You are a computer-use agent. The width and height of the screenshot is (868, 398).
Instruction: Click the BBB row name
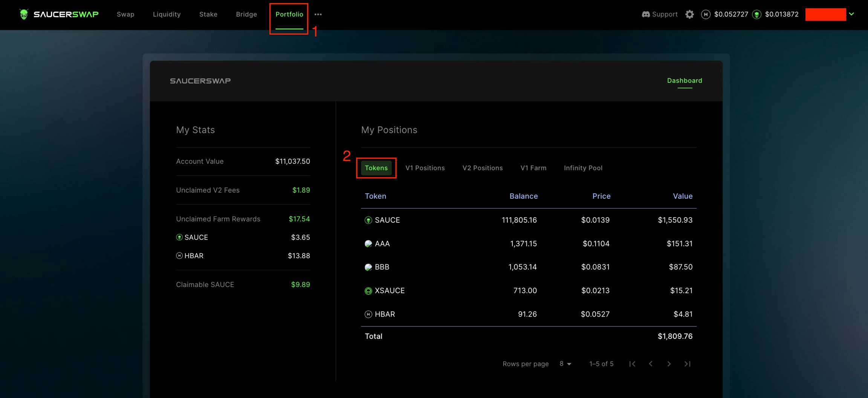(x=382, y=267)
